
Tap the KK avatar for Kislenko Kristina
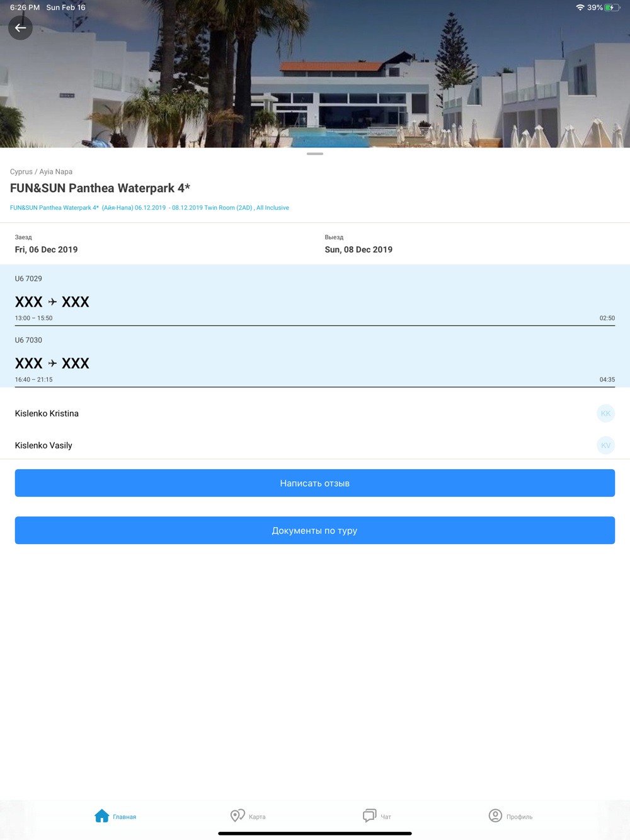pyautogui.click(x=605, y=413)
